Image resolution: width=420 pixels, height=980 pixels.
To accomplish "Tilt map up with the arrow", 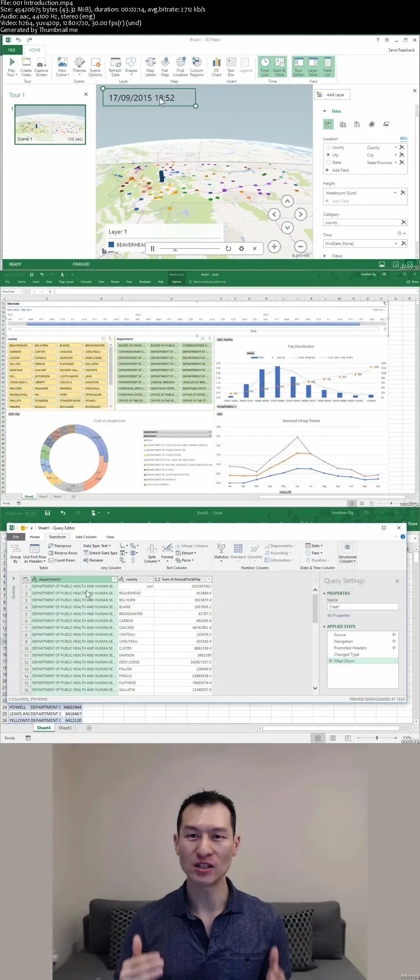I will [x=288, y=201].
